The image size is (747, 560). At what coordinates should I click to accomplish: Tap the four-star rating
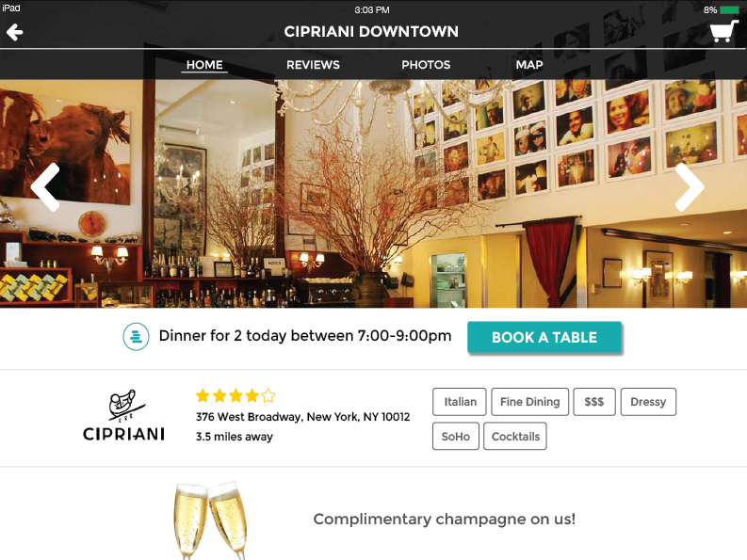(235, 395)
